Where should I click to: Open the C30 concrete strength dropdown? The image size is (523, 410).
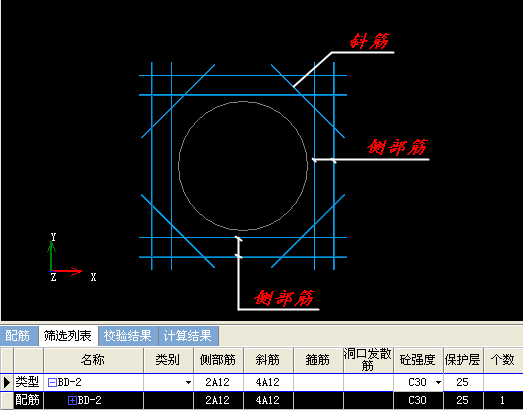pos(439,382)
